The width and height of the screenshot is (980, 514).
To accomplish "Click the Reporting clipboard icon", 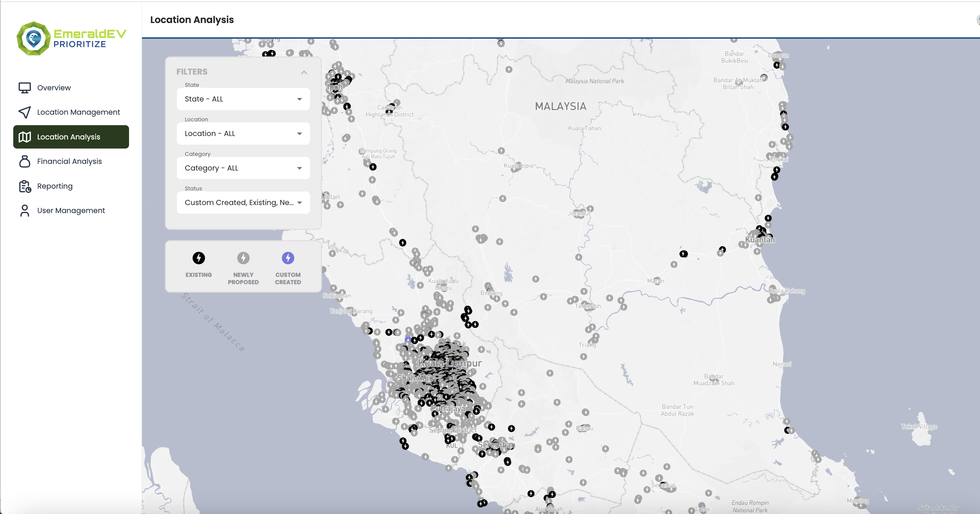I will (x=25, y=186).
